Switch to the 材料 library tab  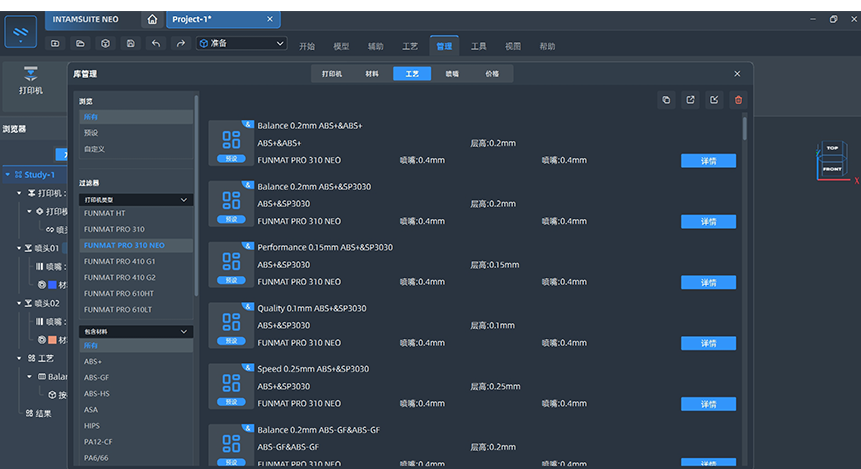click(x=372, y=74)
